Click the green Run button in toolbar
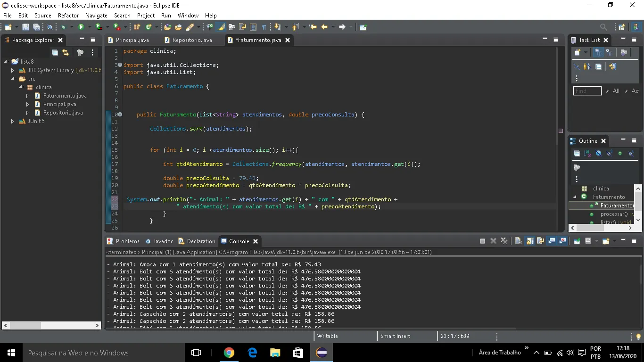Viewport: 644px width, 362px height. (81, 27)
